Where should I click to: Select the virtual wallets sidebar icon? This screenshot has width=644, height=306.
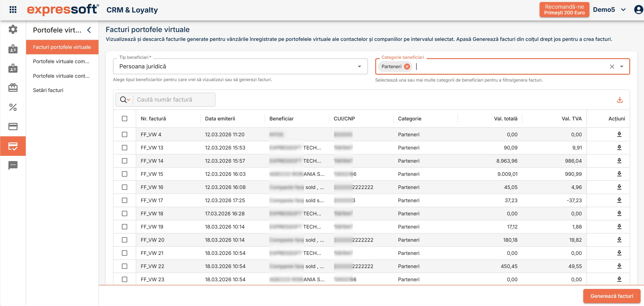(x=13, y=146)
